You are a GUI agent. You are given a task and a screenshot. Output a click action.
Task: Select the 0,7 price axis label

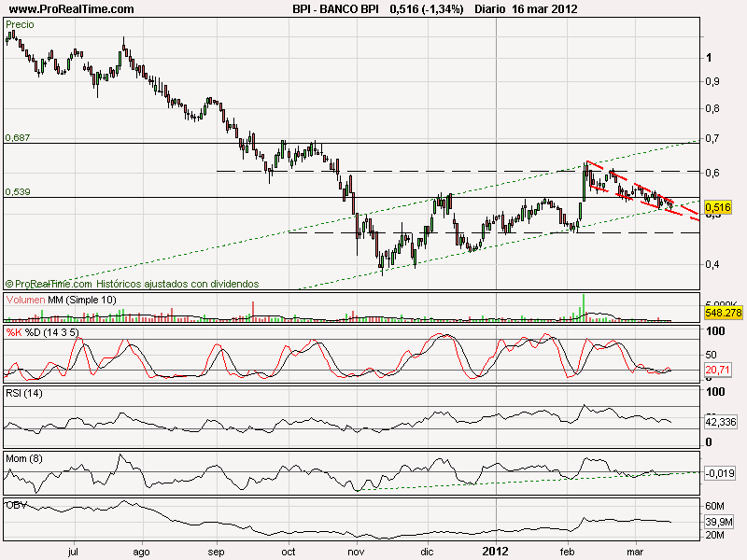(x=712, y=139)
